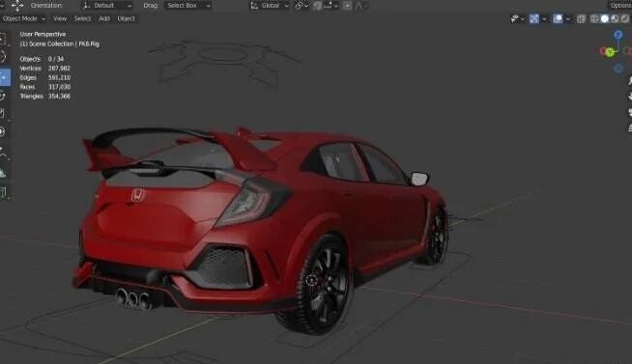Viewport: 632px width, 364px height.
Task: Select the Measure tool
Action: coord(3,173)
